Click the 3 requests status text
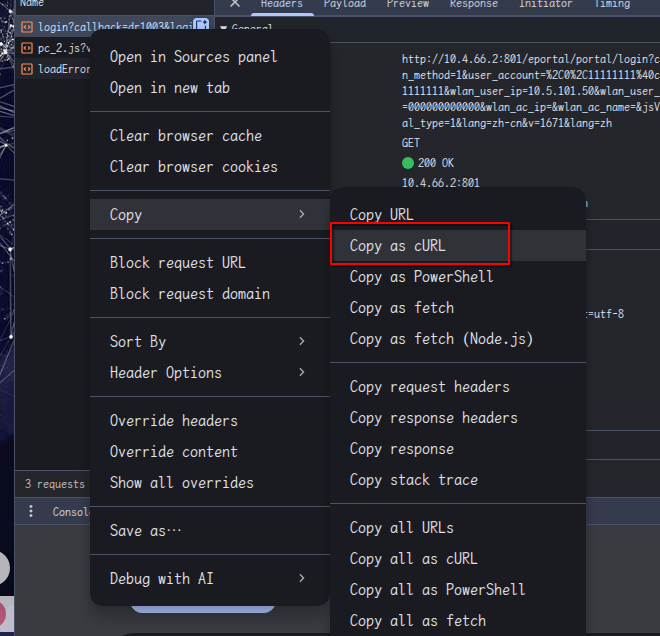Image resolution: width=660 pixels, height=636 pixels. coord(55,484)
